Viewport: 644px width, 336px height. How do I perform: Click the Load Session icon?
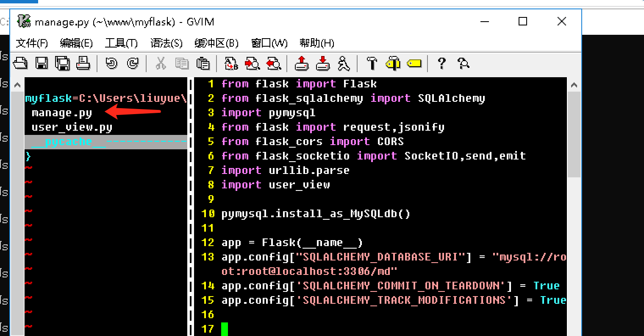[x=301, y=63]
